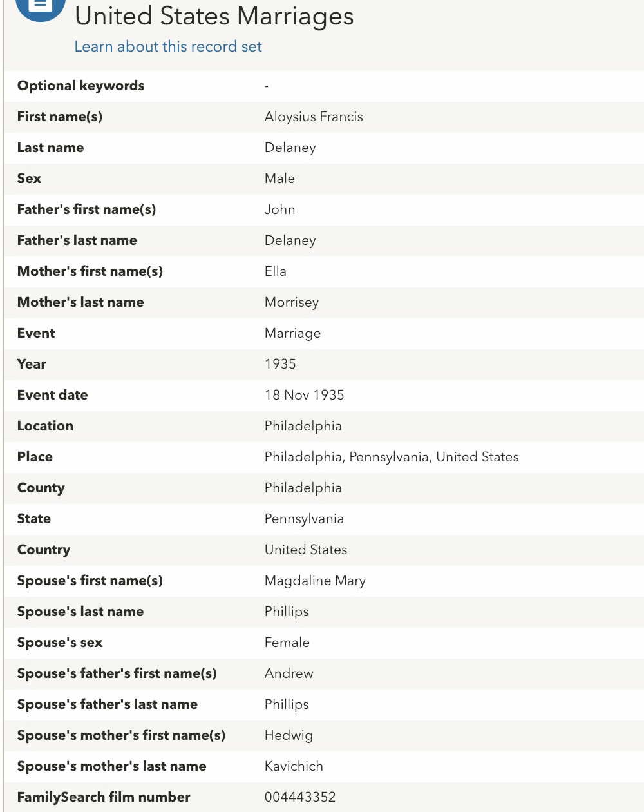Screen dimensions: 644x812
Task: Click the United States Marriages heading
Action: [x=214, y=17]
